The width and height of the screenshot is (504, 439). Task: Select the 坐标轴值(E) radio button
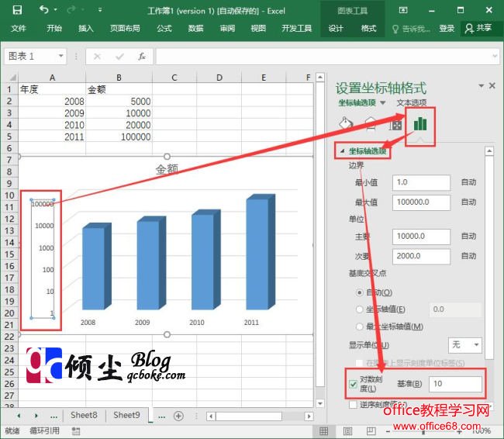pos(359,309)
